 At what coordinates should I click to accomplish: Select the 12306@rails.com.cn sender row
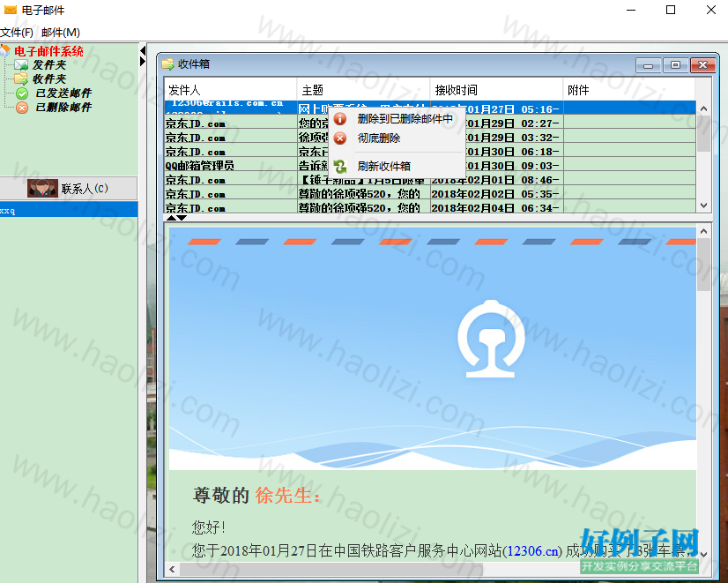tap(231, 108)
